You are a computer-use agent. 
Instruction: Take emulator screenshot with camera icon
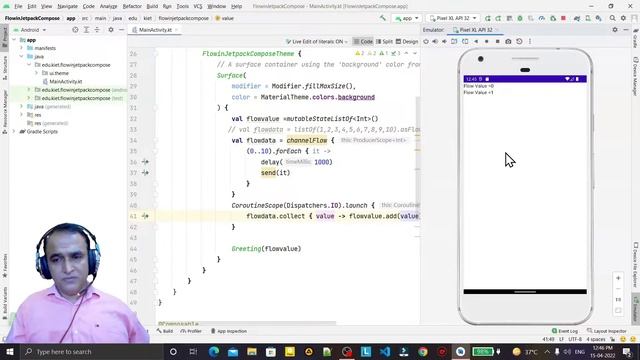click(x=508, y=41)
